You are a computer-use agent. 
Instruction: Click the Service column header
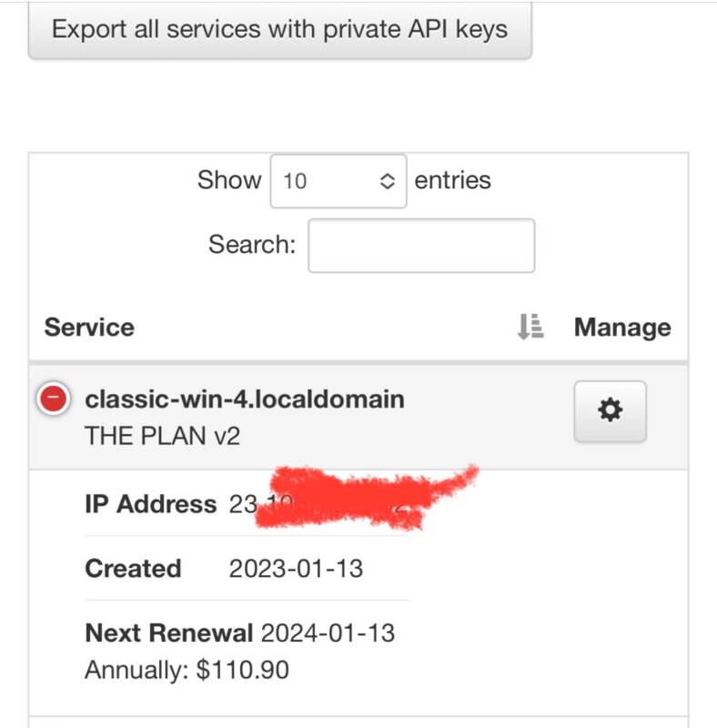89,328
